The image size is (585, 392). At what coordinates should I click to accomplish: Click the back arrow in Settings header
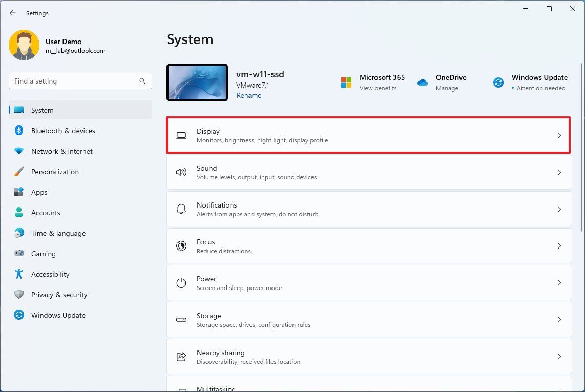click(13, 13)
